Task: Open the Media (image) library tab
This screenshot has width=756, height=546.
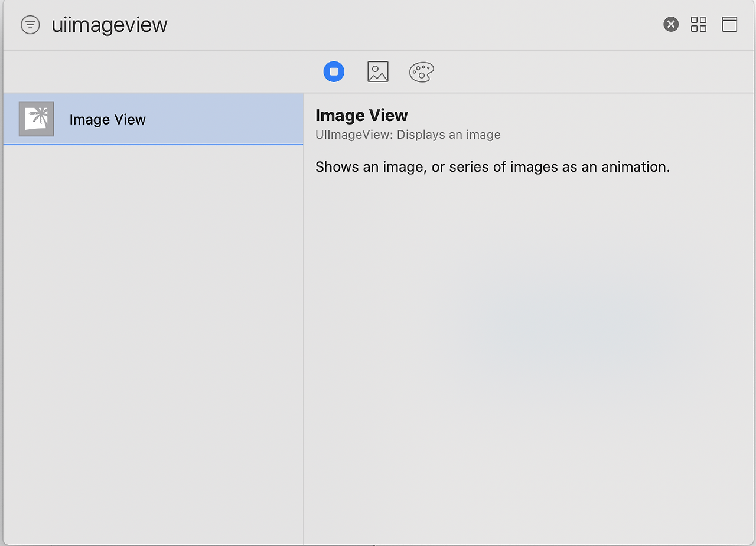Action: pos(378,71)
